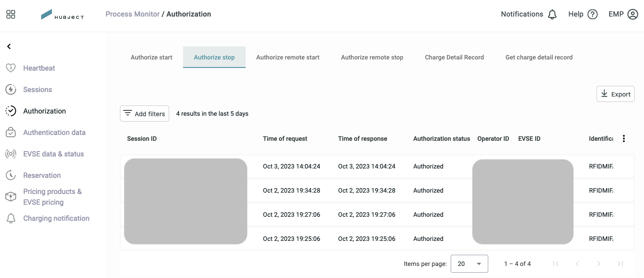Switch to the Authorize remote stop tab
The image size is (644, 278).
pyautogui.click(x=372, y=57)
